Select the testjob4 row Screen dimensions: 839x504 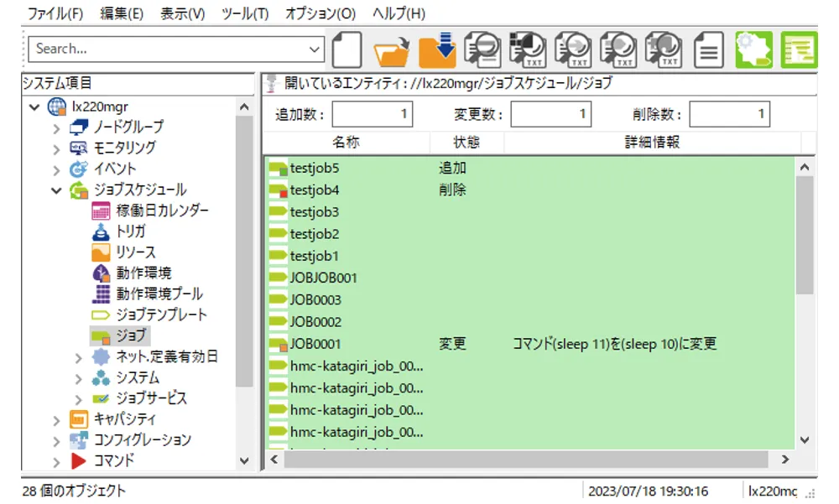[x=529, y=190]
